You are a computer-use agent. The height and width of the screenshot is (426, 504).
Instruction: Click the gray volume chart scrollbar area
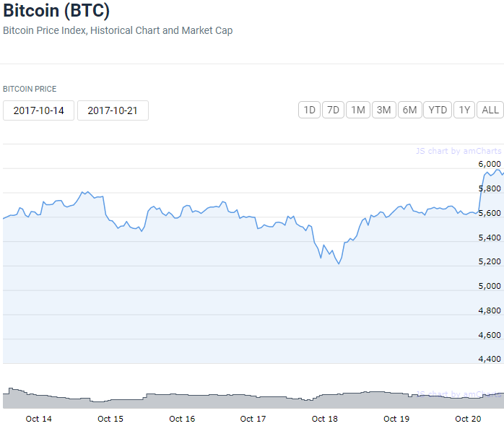point(253,399)
